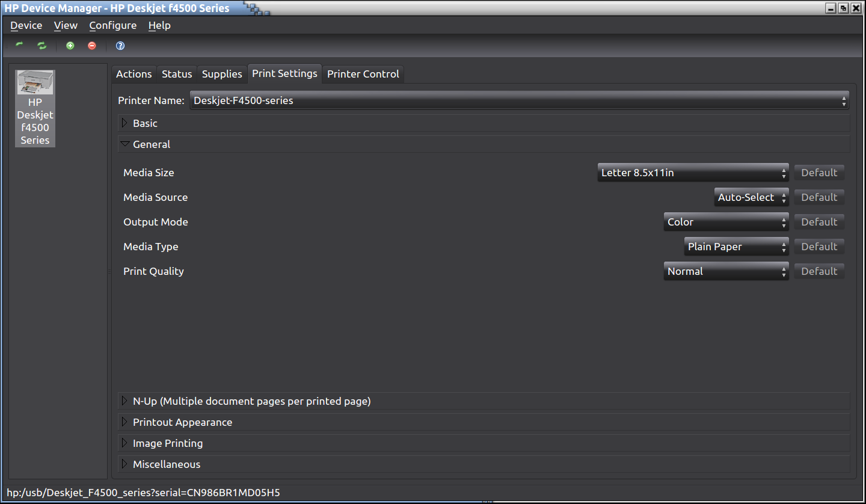Click the Media Source label
866x504 pixels.
click(155, 197)
